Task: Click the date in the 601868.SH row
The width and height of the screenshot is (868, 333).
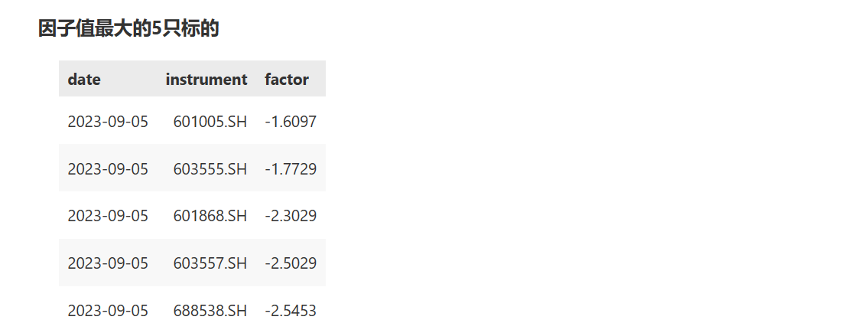Action: [108, 216]
